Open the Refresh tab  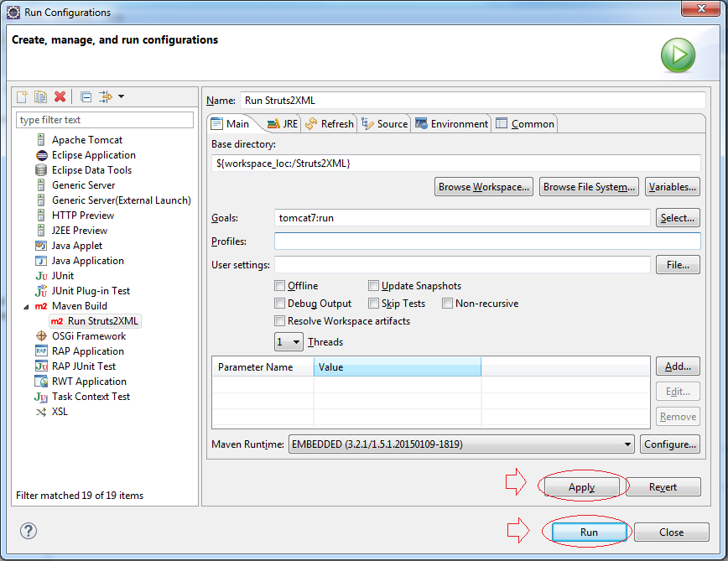click(x=329, y=124)
